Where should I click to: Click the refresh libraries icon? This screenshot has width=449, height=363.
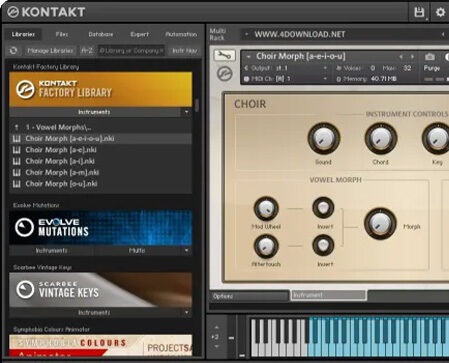point(13,51)
